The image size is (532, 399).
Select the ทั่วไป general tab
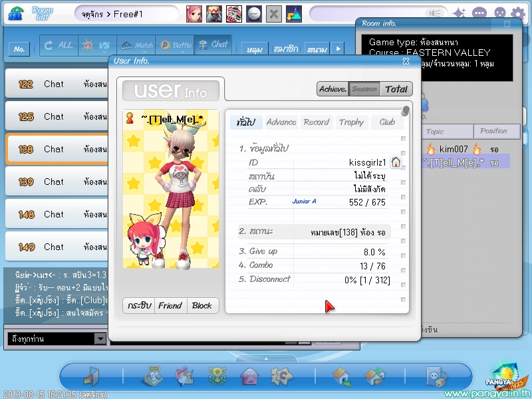(246, 122)
